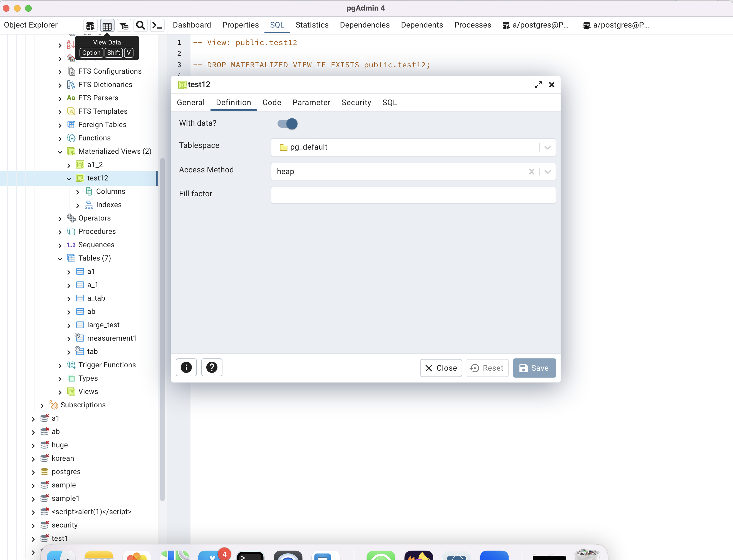Viewport: 733px width, 560px height.
Task: Click the Search objects magnifier icon
Action: [x=140, y=25]
